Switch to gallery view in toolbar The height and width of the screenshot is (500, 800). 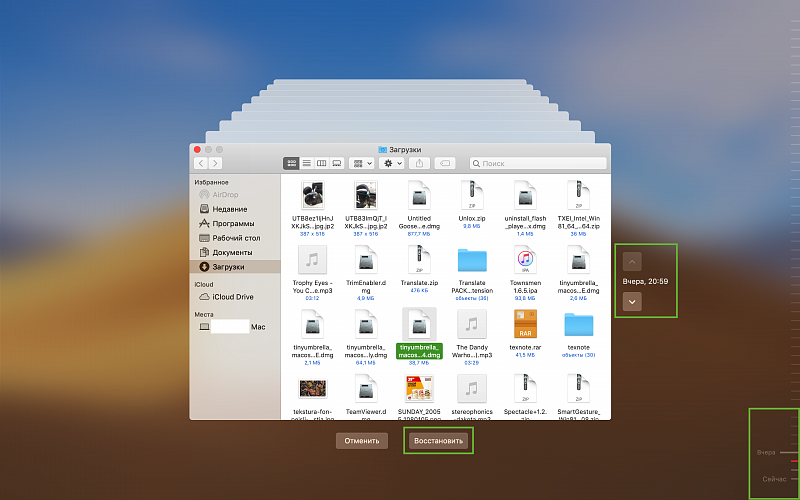tap(337, 163)
